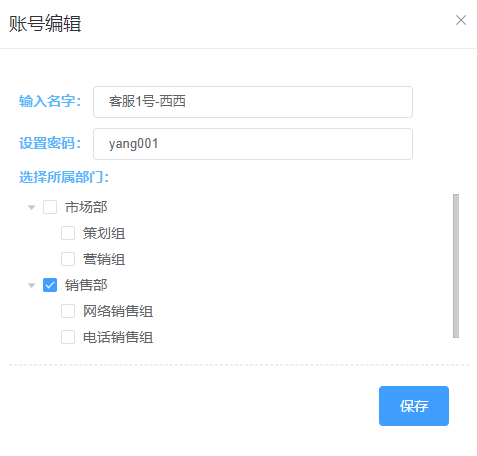Save the account with 保存
This screenshot has height=456, width=477.
[414, 406]
